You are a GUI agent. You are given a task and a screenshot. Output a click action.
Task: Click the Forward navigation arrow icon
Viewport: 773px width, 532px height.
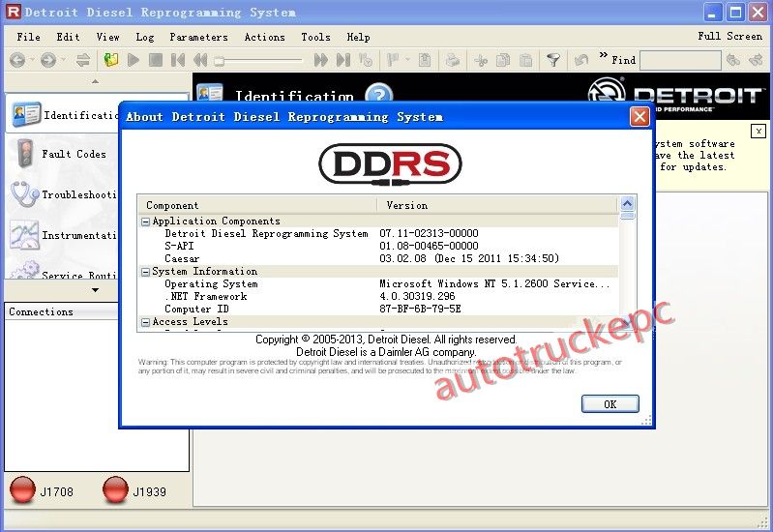47,60
